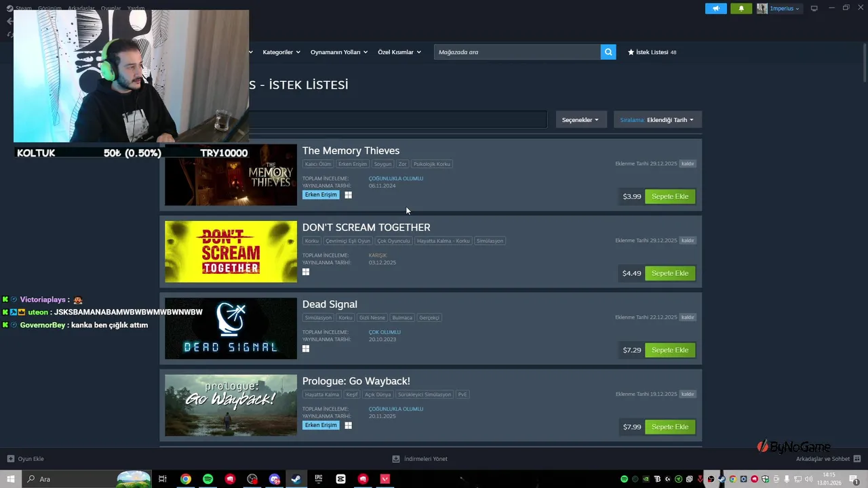Select the Gizli Nesne tag
The height and width of the screenshot is (488, 868).
click(372, 317)
